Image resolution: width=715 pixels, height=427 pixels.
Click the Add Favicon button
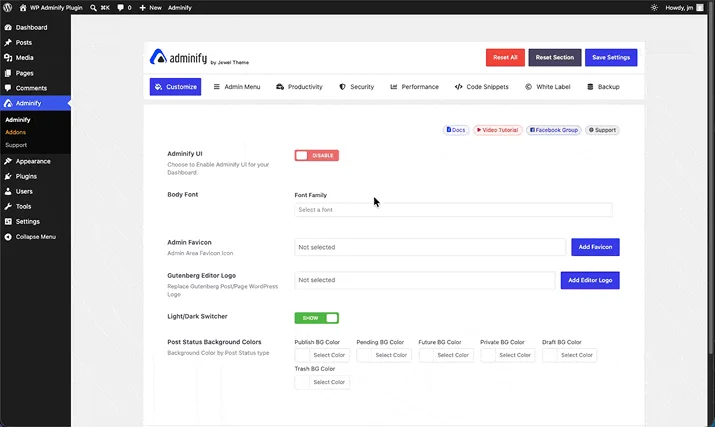(x=596, y=247)
